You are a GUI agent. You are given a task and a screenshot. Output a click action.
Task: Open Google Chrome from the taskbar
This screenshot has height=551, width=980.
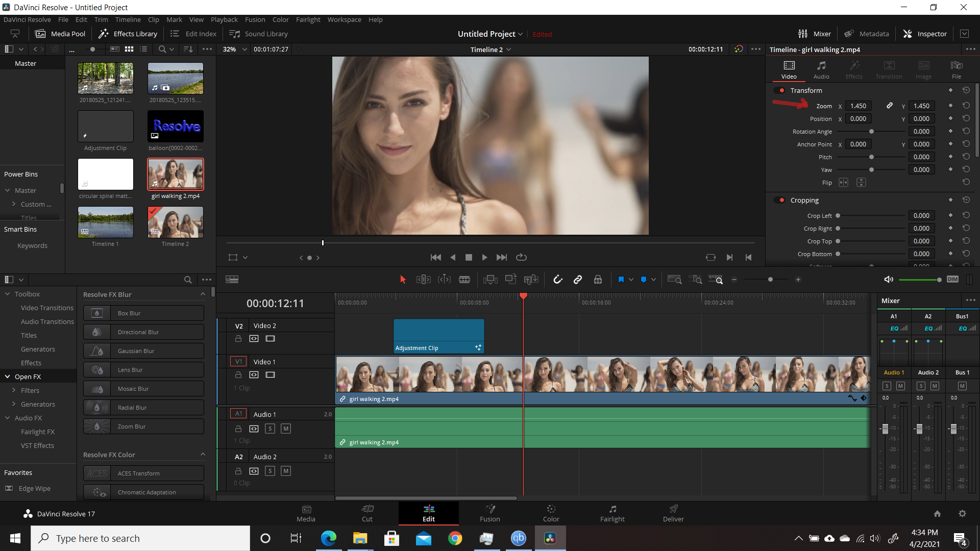pyautogui.click(x=455, y=538)
